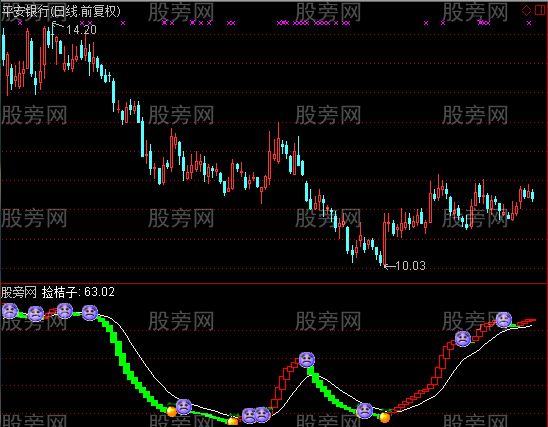Click the 14.20 high price label
The height and width of the screenshot is (427, 548).
click(81, 30)
